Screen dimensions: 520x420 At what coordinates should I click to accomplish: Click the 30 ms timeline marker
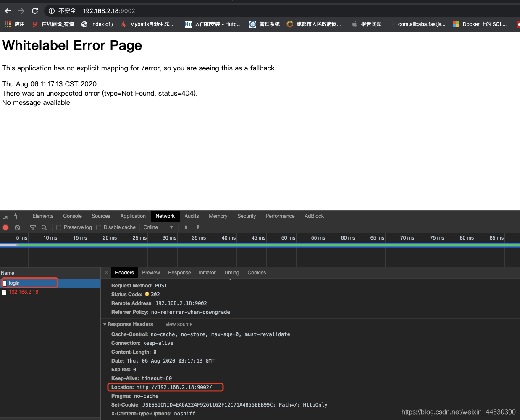[169, 238]
